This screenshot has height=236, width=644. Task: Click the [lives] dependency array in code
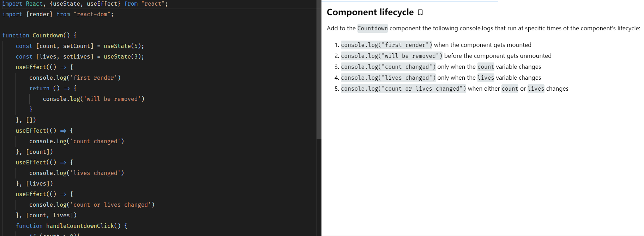pyautogui.click(x=39, y=184)
